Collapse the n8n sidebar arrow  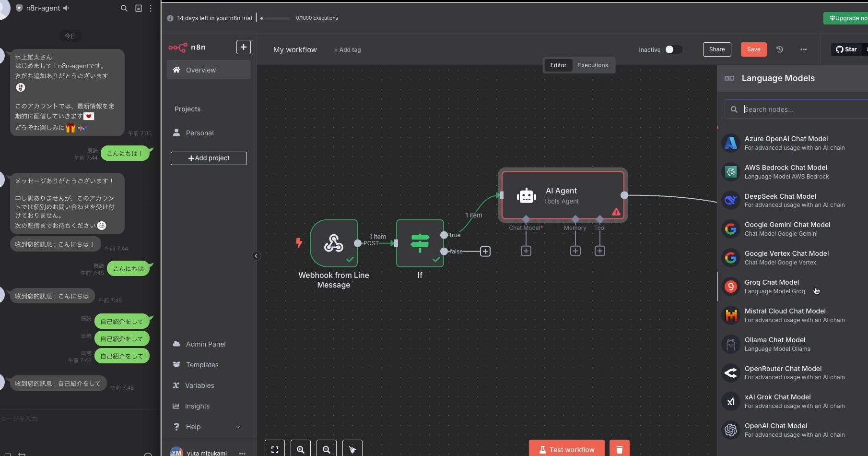tap(256, 256)
